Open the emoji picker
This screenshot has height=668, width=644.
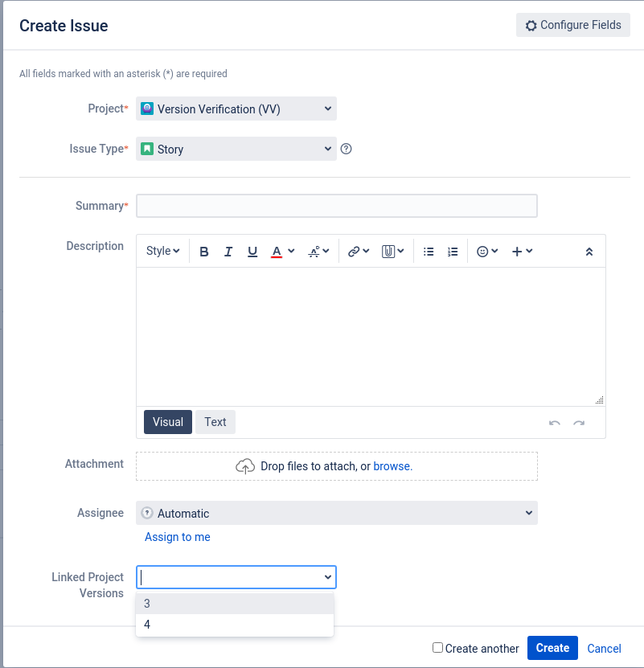point(487,252)
